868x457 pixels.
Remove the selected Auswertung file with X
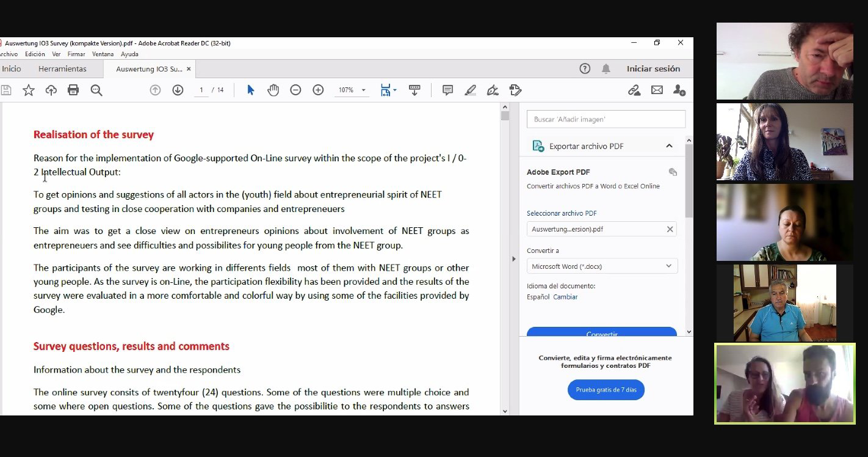click(x=670, y=229)
